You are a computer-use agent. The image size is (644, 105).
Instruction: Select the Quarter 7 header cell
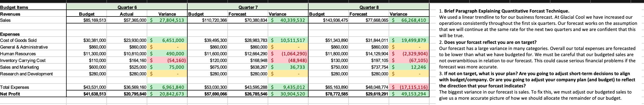pos(248,8)
